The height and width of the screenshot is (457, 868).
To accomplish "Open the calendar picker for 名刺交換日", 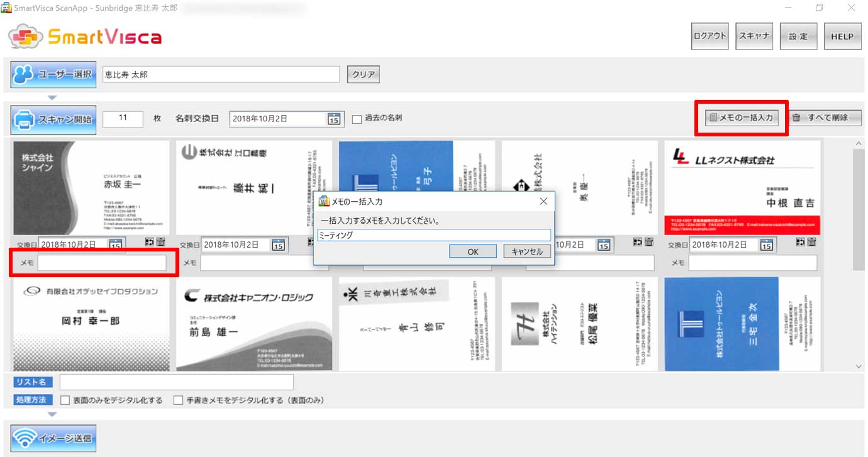I will (334, 119).
